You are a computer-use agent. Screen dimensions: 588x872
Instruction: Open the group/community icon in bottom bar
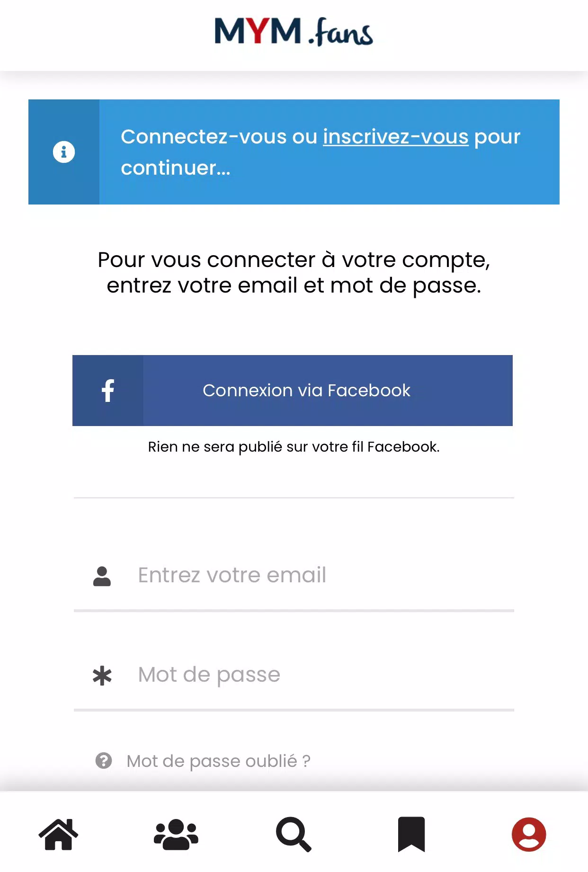176,834
